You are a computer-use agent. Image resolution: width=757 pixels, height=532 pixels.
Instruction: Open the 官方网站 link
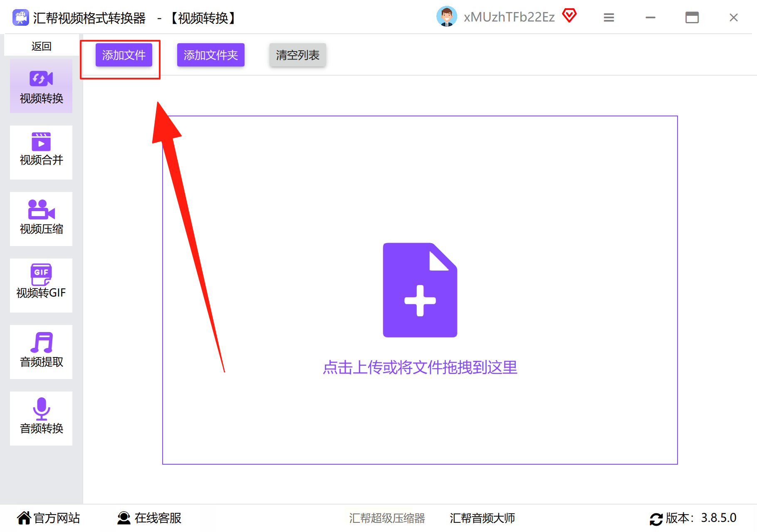tap(57, 518)
